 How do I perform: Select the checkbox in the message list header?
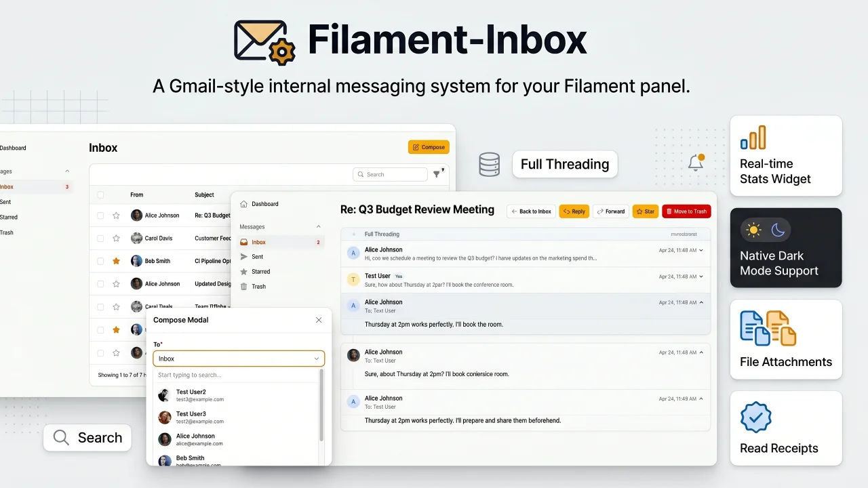coord(101,195)
